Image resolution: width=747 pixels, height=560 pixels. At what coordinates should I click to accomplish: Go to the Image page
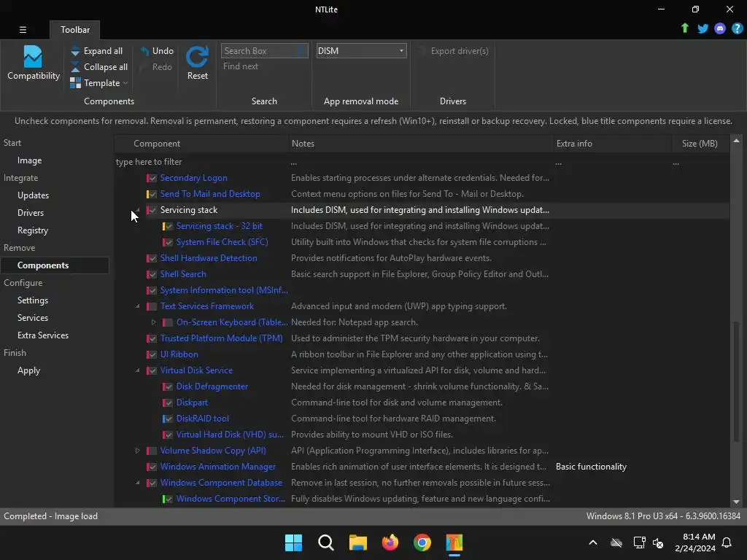click(x=29, y=160)
